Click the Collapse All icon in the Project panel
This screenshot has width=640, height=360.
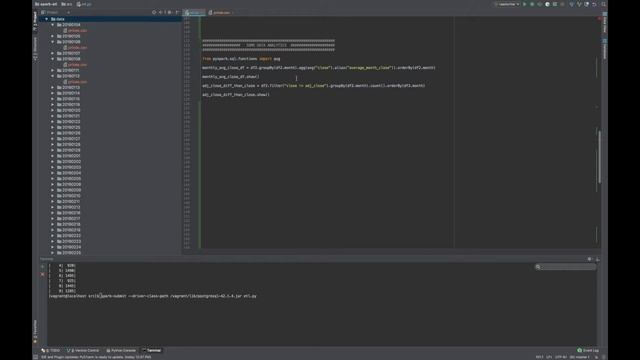(160, 13)
